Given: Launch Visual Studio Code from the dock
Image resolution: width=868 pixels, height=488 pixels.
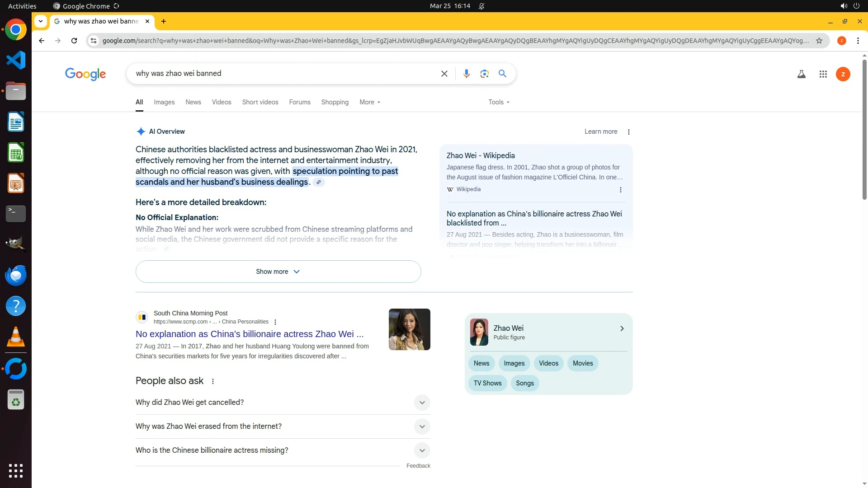Looking at the screenshot, I should [16, 60].
